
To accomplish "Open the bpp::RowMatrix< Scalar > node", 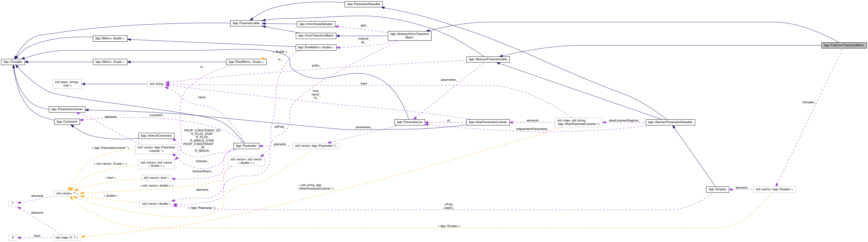I will click(x=246, y=62).
